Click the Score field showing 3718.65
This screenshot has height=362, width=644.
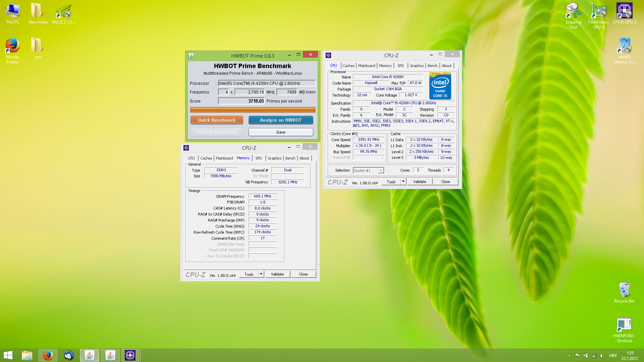tap(241, 101)
